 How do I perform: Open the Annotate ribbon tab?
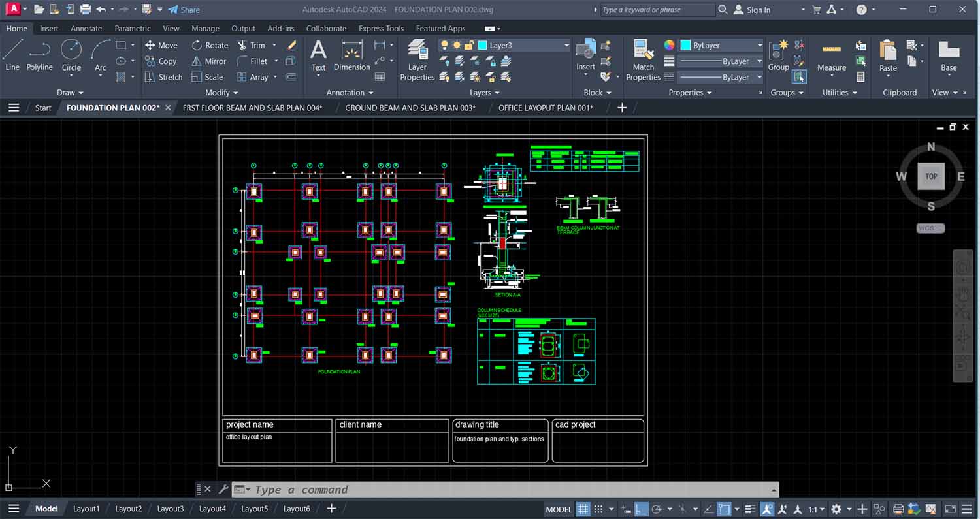(x=86, y=29)
